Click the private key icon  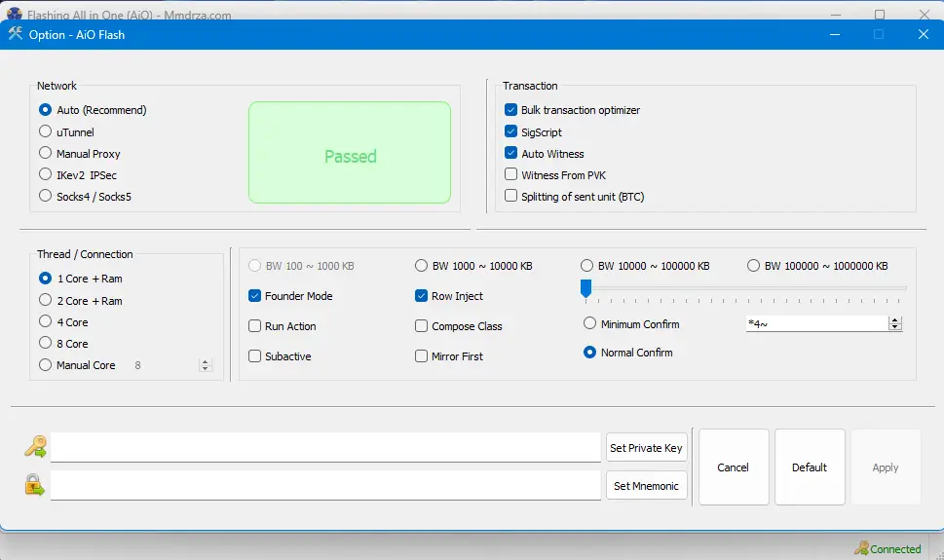(35, 447)
